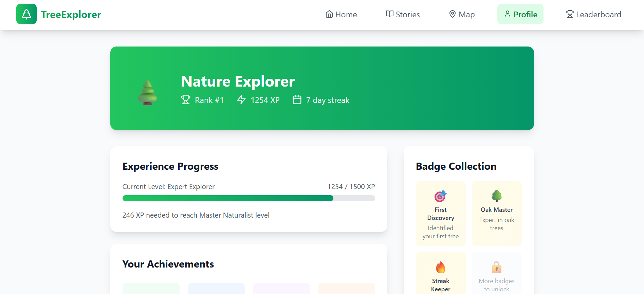Click "Expert in oak trees" description
This screenshot has height=294, width=644.
pyautogui.click(x=497, y=224)
